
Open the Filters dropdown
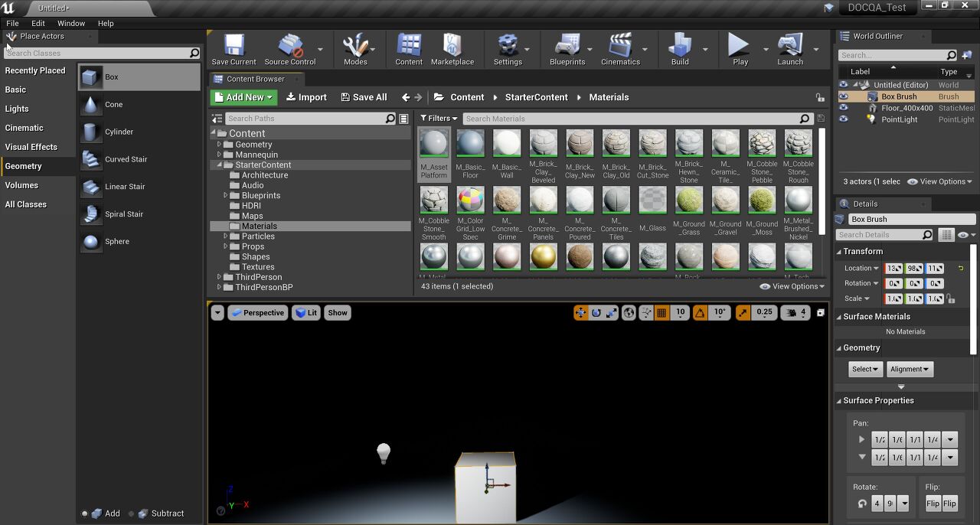click(x=439, y=119)
